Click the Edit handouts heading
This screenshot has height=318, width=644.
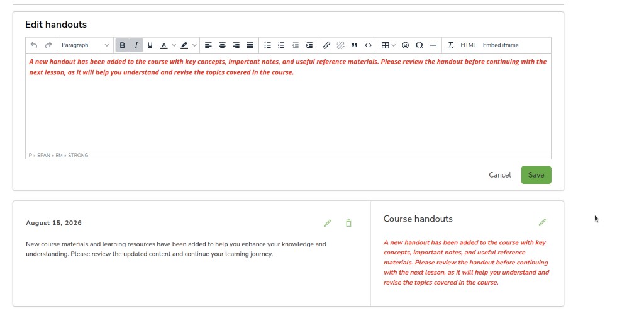(56, 25)
